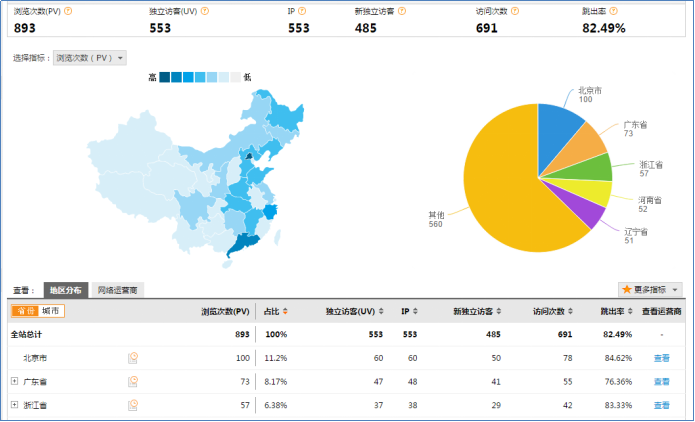Click help icon beside 独立访客(UV) summary

click(204, 11)
